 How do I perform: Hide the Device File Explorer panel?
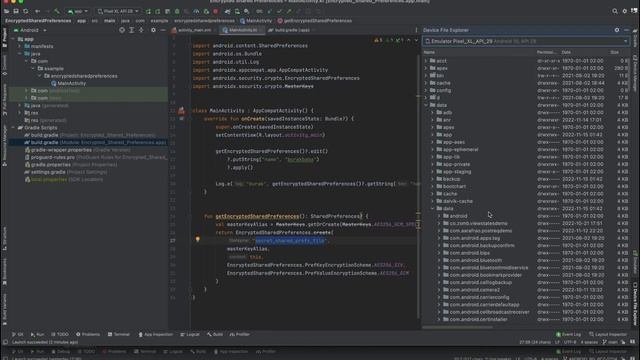pos(627,30)
